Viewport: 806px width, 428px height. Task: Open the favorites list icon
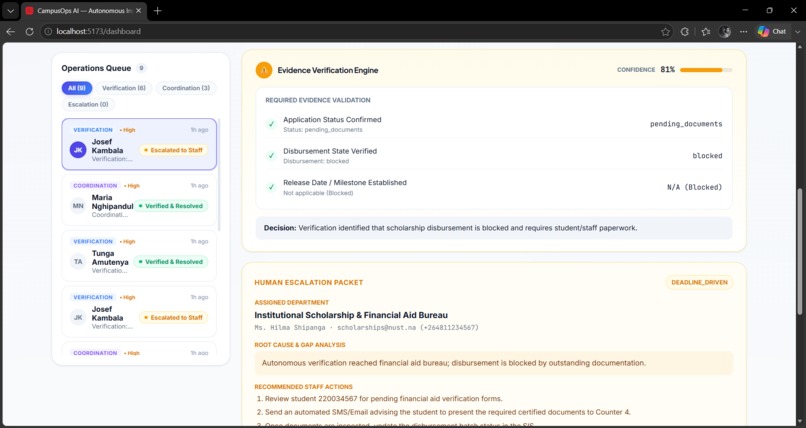(x=706, y=31)
